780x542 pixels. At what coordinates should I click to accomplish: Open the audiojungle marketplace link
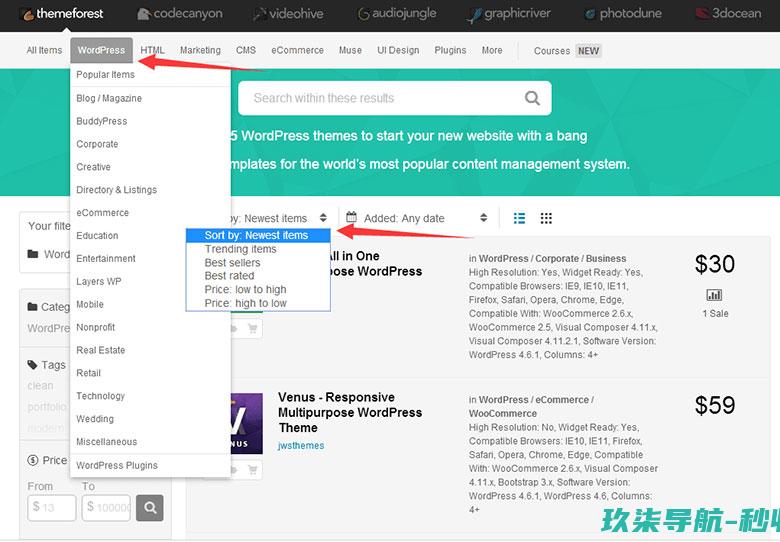click(x=397, y=14)
